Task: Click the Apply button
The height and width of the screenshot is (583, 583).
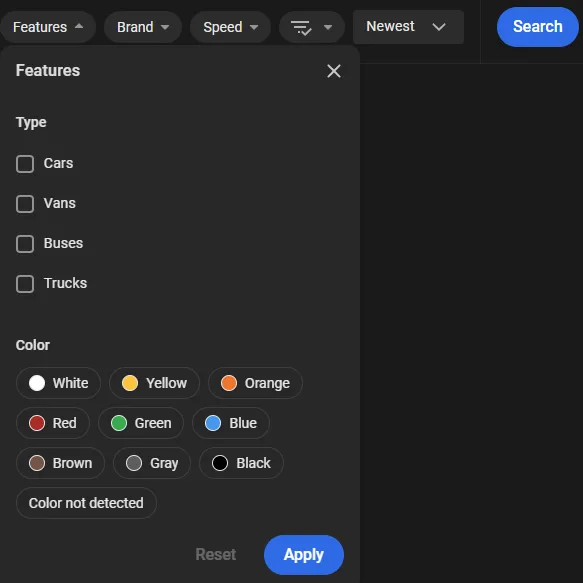Action: click(304, 555)
